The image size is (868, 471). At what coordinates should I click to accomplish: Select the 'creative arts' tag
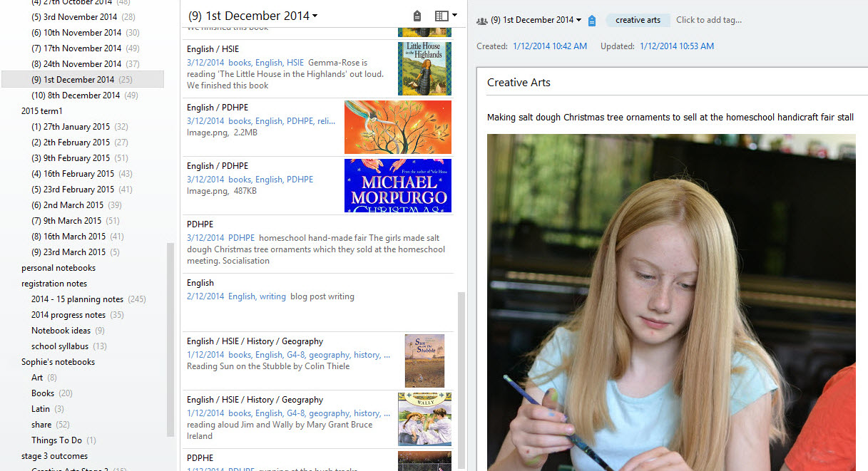[x=638, y=20]
